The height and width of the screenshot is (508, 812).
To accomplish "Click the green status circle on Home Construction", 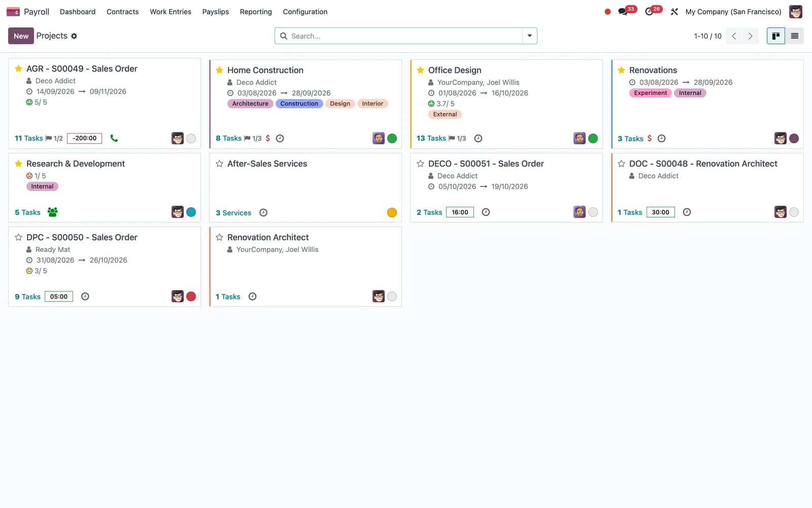I will coord(392,138).
